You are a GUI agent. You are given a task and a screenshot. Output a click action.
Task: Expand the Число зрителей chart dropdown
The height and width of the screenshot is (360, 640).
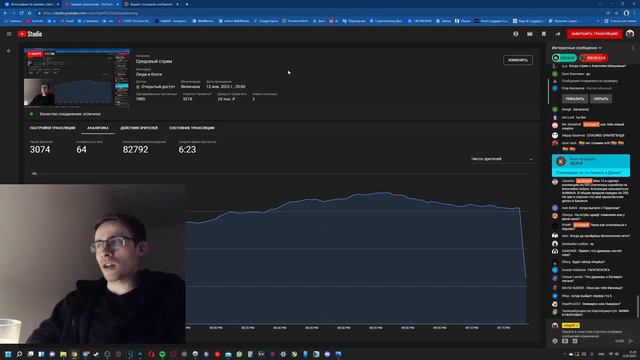click(x=502, y=159)
